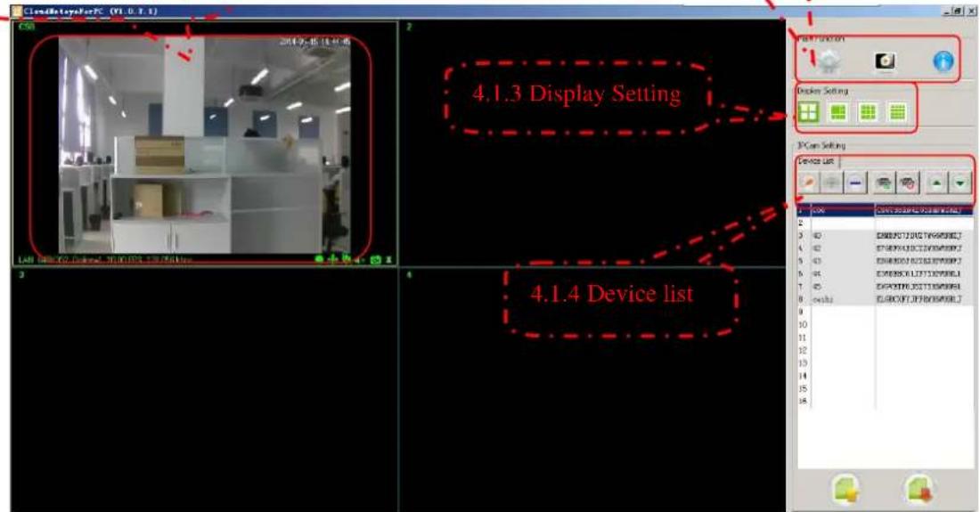Click the add device plus icon
The height and width of the screenshot is (512, 980).
[x=832, y=183]
